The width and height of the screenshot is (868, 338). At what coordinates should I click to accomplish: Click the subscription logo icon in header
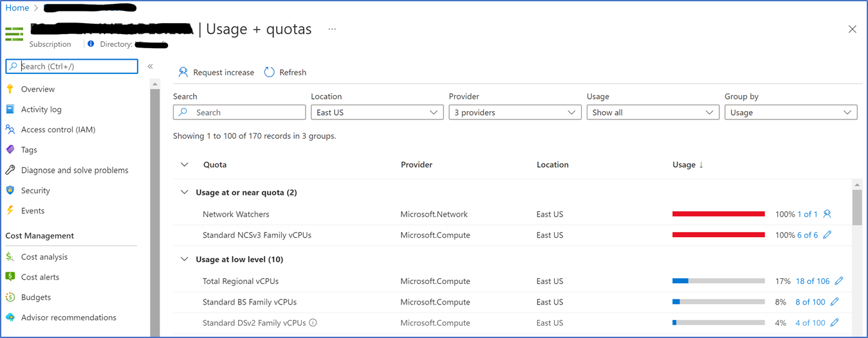coord(14,33)
